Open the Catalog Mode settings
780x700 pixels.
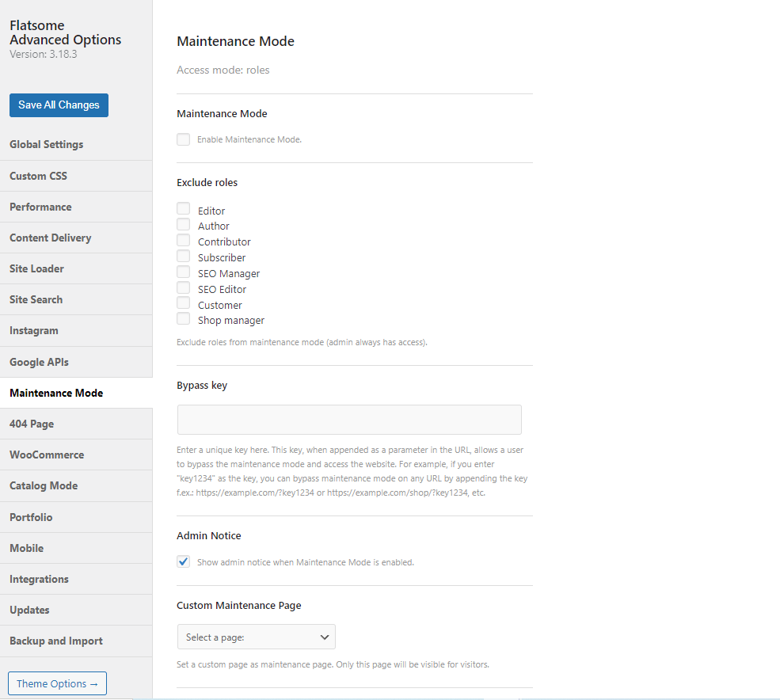pos(76,485)
